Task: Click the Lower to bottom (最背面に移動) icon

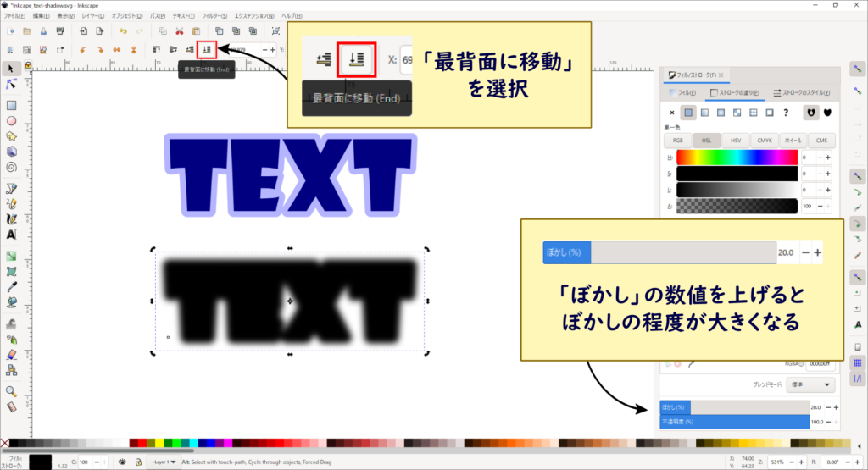Action: (207, 50)
